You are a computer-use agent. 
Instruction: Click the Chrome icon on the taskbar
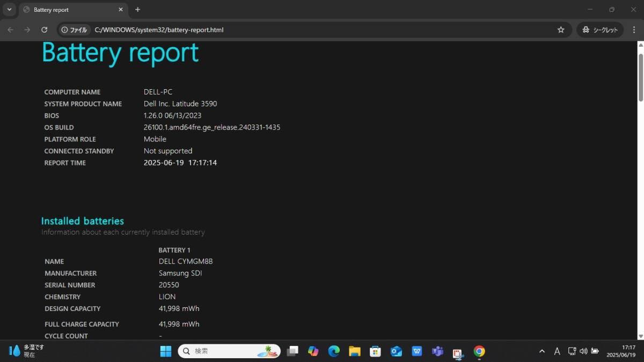[x=479, y=351]
